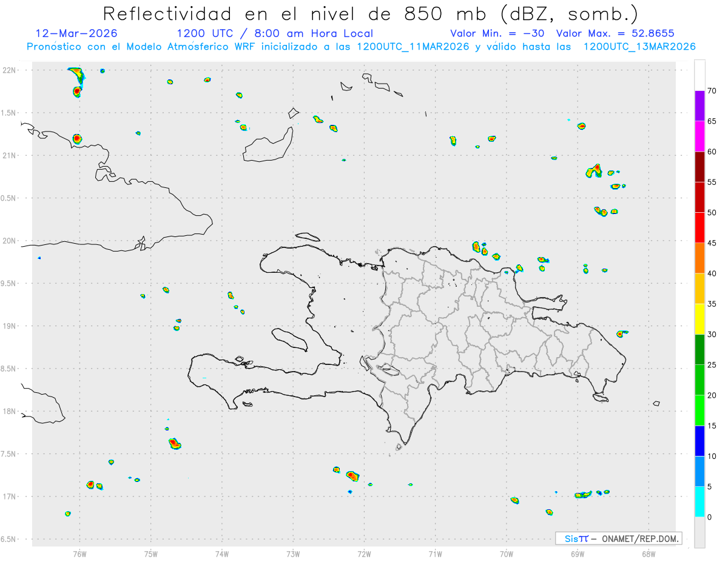Viewport: 728px width, 562px height.
Task: Pick the orange 40–45 dBZ colorbar segment
Action: pyautogui.click(x=699, y=258)
